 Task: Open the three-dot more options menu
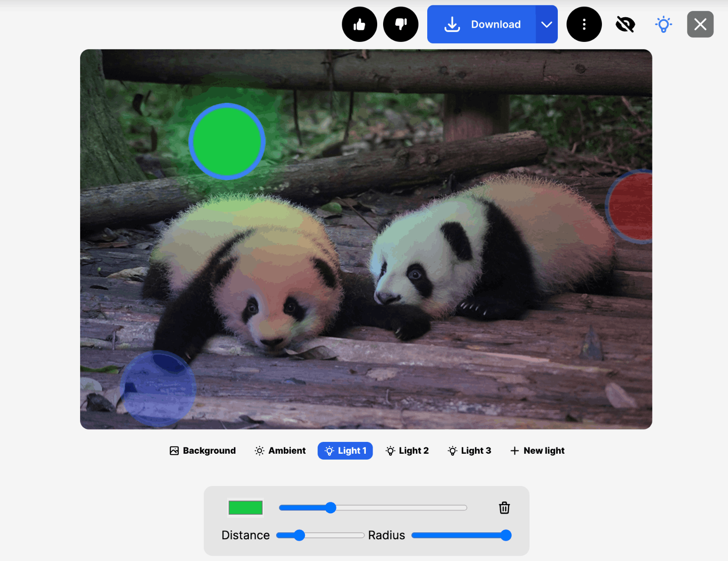point(584,25)
